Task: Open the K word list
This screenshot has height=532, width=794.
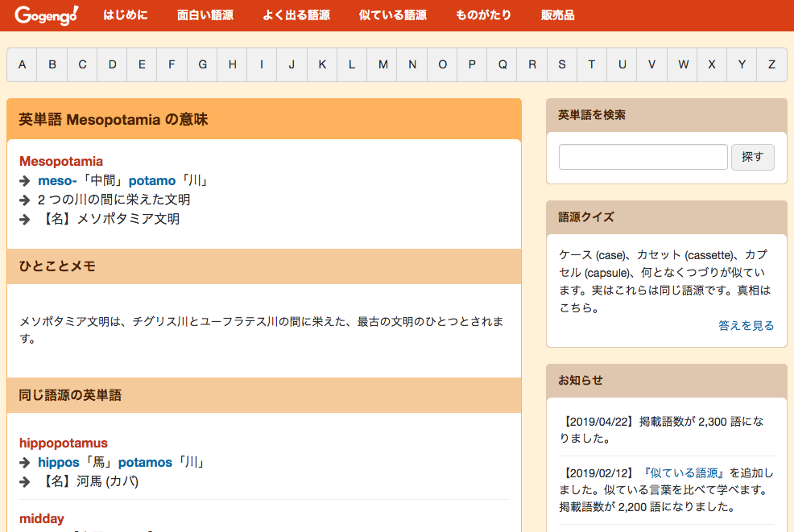Action: (322, 65)
